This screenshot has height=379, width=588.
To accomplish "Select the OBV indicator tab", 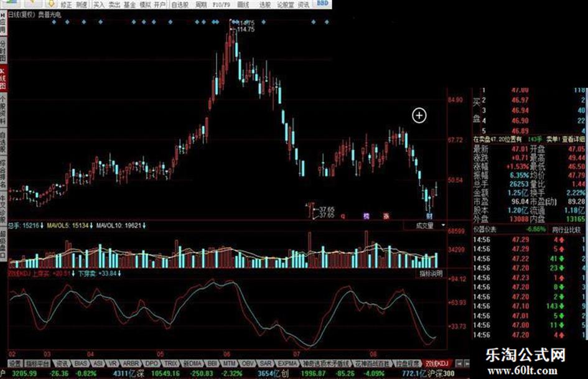I will 248,363.
